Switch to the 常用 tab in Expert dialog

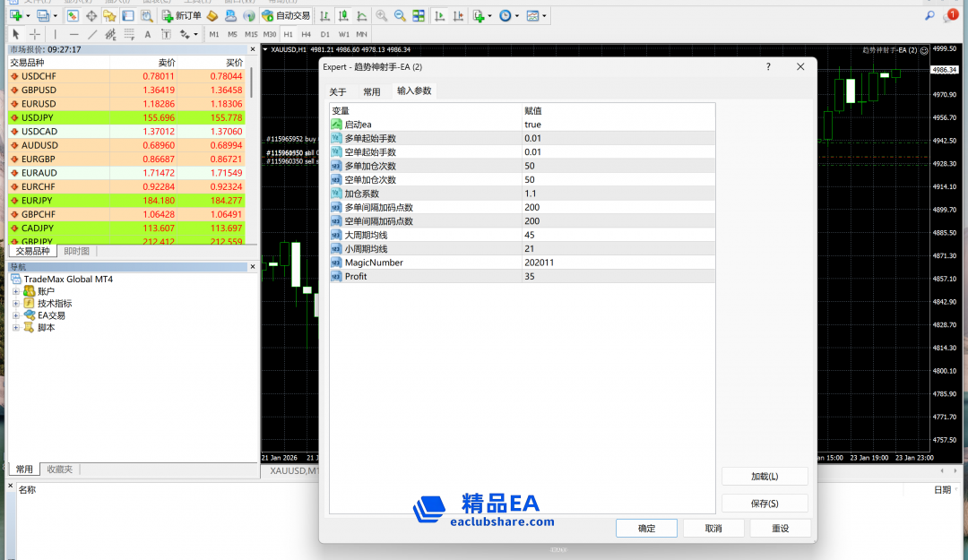(372, 91)
